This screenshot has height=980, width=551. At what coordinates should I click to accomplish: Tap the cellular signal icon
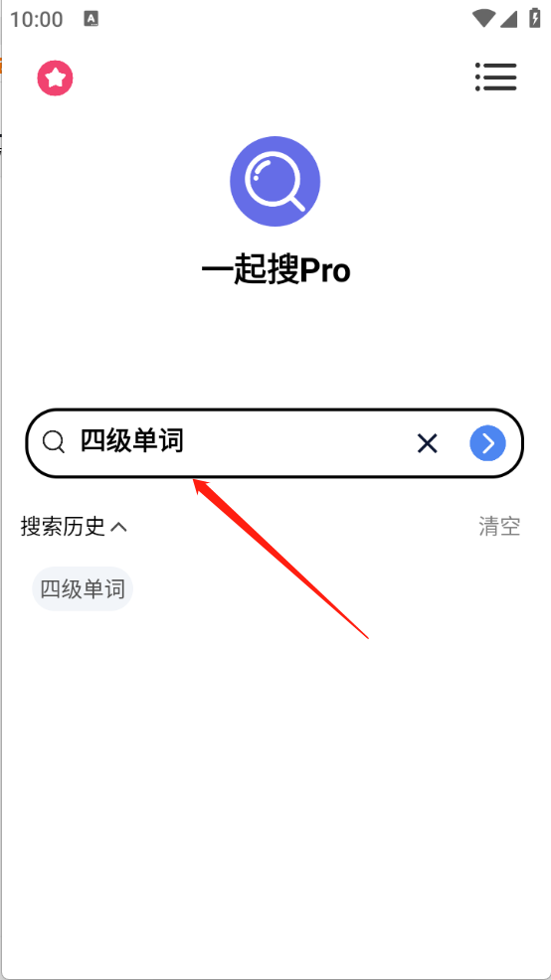point(508,19)
